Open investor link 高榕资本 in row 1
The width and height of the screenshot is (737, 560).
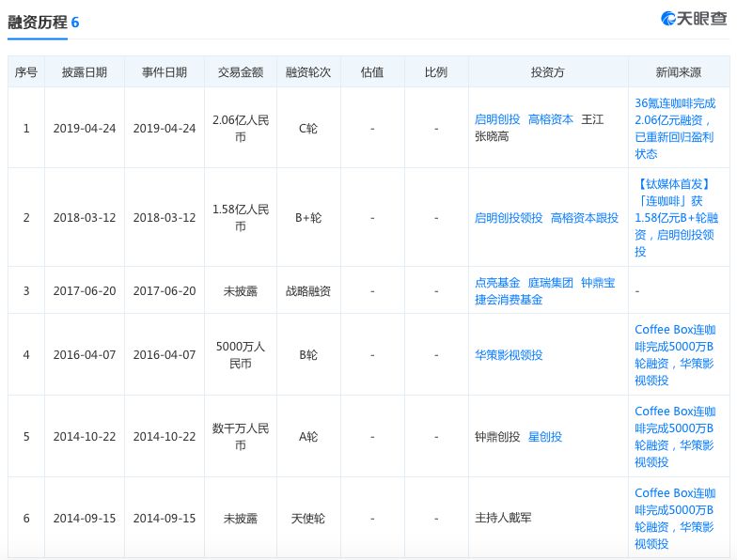(x=551, y=119)
